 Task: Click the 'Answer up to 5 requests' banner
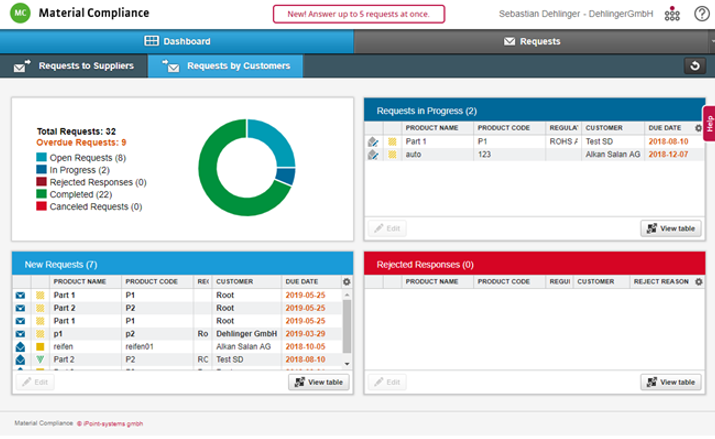pos(359,14)
